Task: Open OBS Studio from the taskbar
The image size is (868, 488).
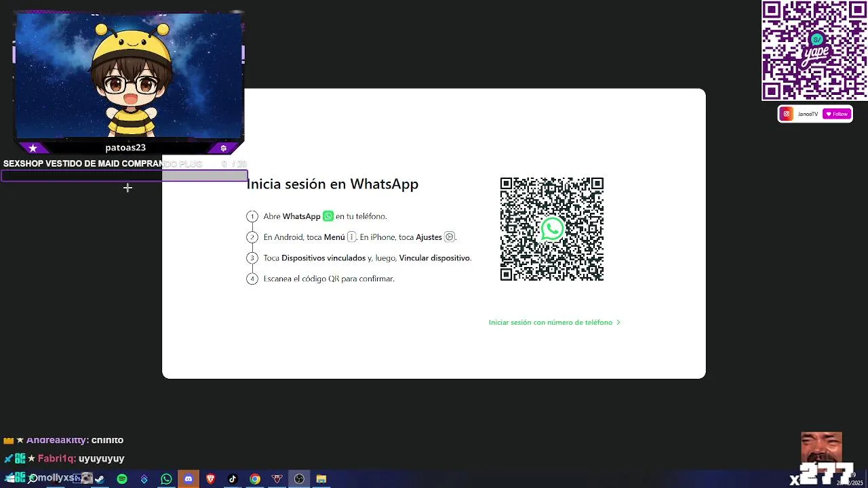Action: [299, 479]
